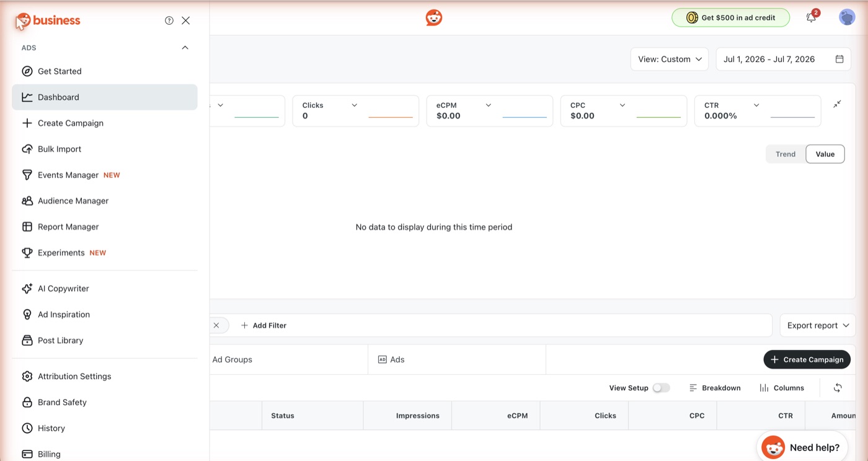Open the user avatar profile menu

point(847,17)
